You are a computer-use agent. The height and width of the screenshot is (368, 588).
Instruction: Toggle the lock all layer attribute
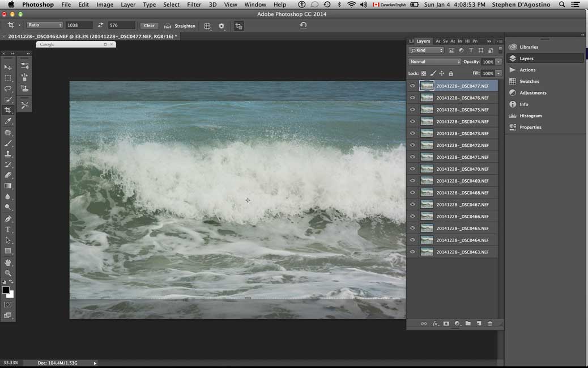(451, 74)
